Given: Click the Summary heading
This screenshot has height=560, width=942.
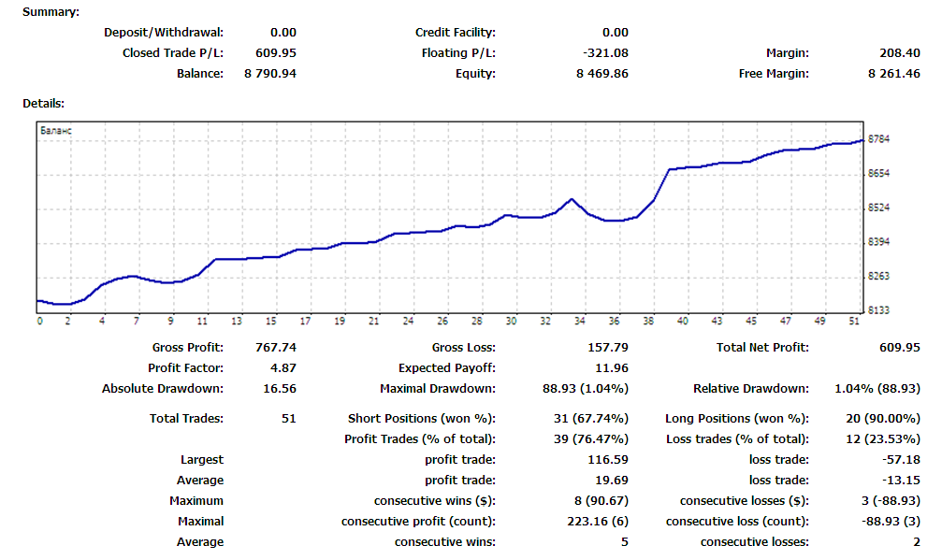Looking at the screenshot, I should tap(51, 12).
